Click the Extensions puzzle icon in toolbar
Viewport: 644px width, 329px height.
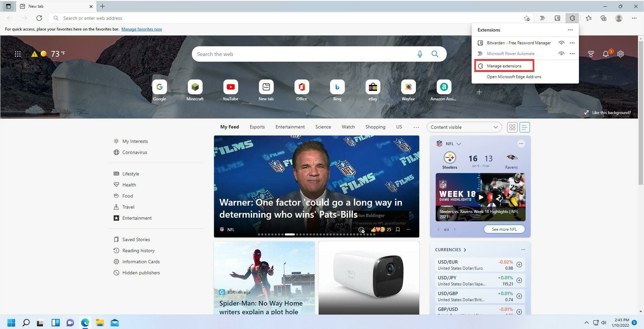[x=572, y=18]
